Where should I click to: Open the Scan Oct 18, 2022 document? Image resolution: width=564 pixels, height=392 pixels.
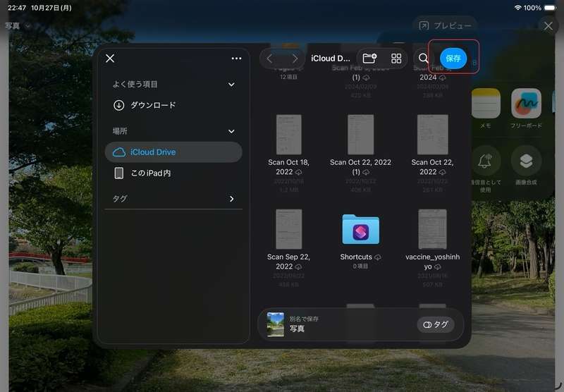click(x=288, y=135)
